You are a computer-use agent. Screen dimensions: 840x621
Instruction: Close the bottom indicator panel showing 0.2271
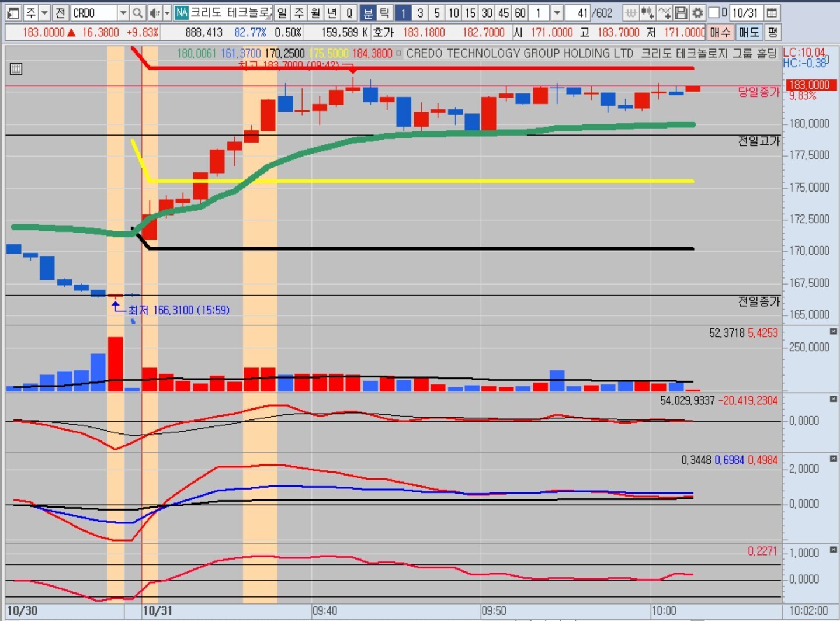[834, 550]
